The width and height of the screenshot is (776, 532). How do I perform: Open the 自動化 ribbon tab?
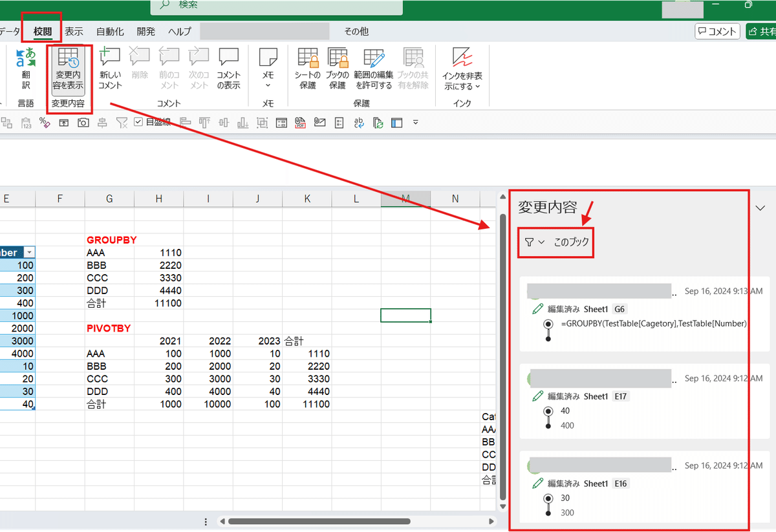[x=110, y=31]
